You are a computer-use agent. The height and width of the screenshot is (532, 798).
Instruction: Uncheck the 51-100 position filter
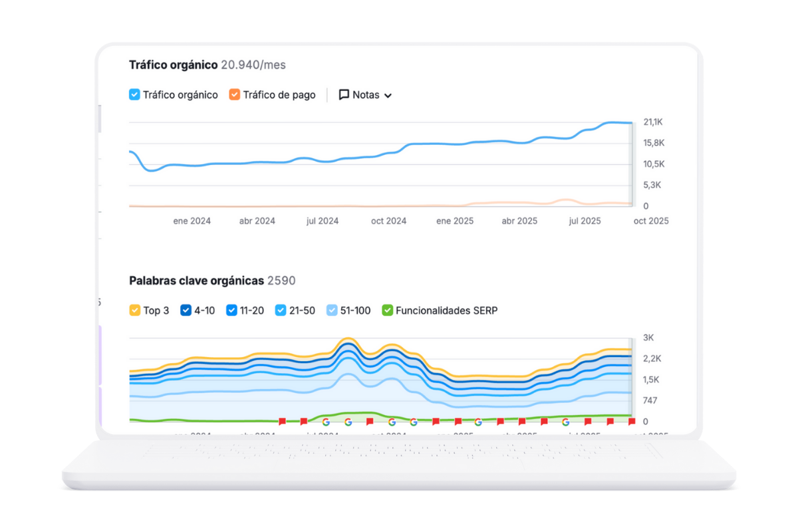point(332,311)
